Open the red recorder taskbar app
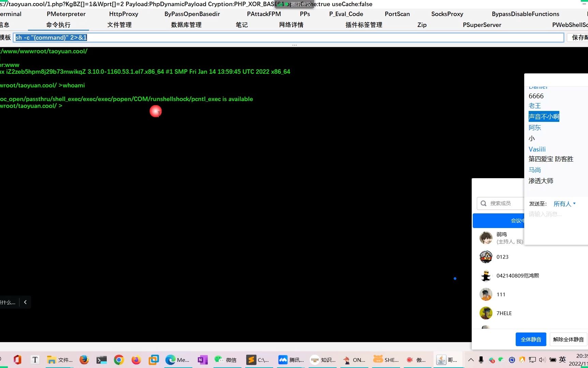Image resolution: width=588 pixels, height=368 pixels. (x=416, y=359)
